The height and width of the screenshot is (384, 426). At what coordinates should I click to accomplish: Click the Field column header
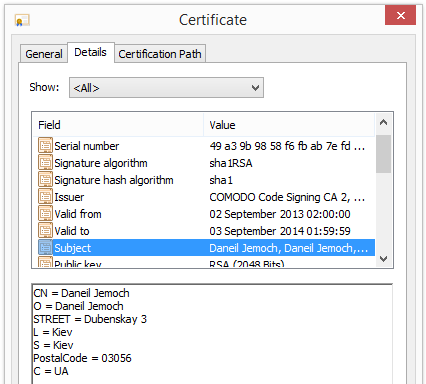tap(118, 125)
